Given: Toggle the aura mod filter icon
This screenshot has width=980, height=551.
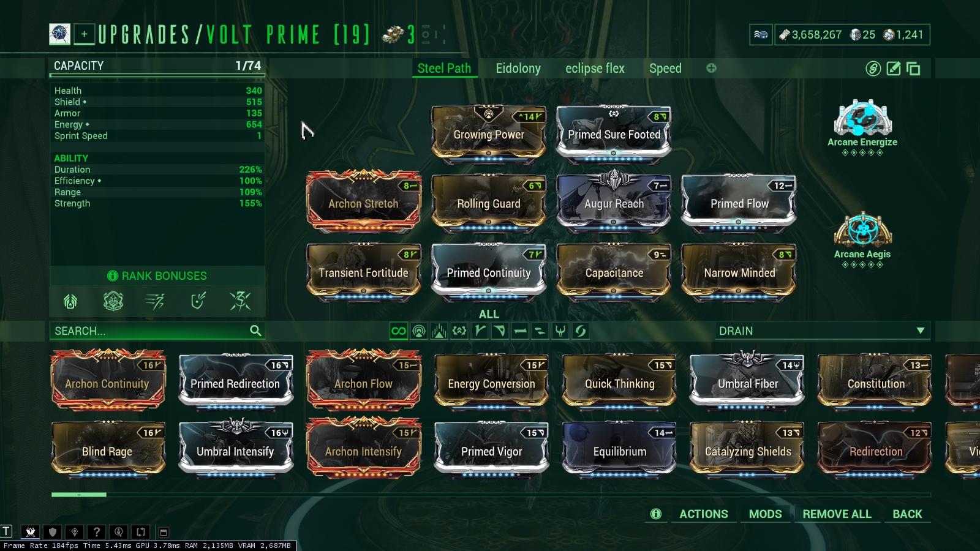Looking at the screenshot, I should [x=419, y=331].
